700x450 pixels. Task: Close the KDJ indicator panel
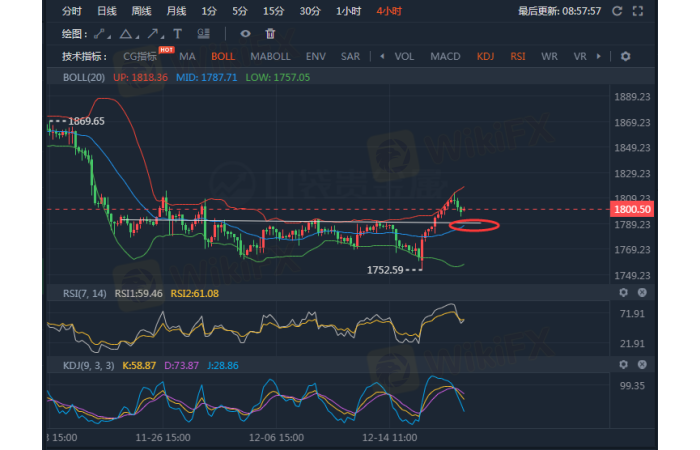[x=641, y=365]
